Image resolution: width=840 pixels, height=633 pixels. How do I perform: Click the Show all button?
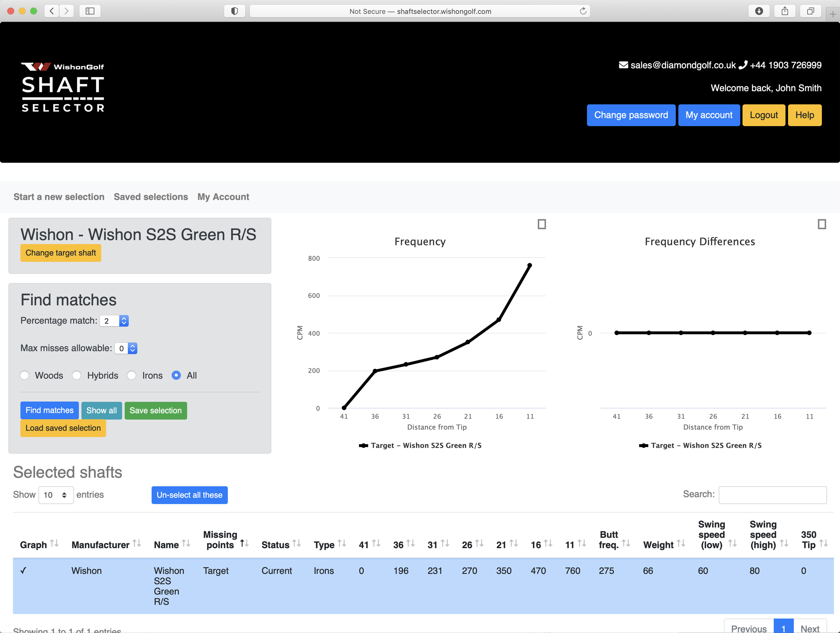(101, 411)
